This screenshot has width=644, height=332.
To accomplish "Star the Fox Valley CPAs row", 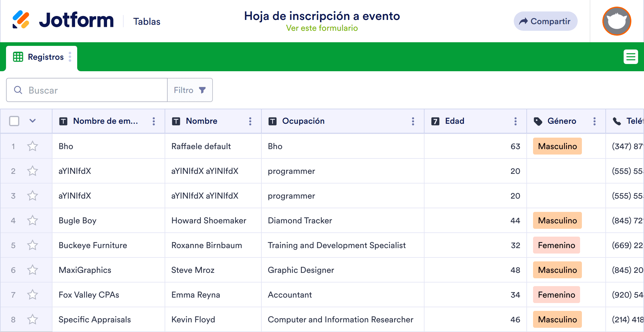I will (x=33, y=295).
